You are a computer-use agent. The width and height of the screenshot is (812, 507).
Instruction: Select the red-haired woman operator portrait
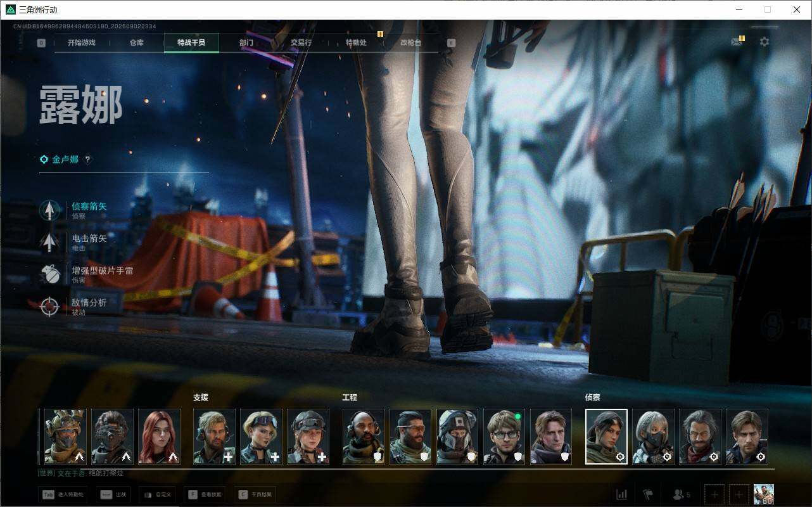160,437
